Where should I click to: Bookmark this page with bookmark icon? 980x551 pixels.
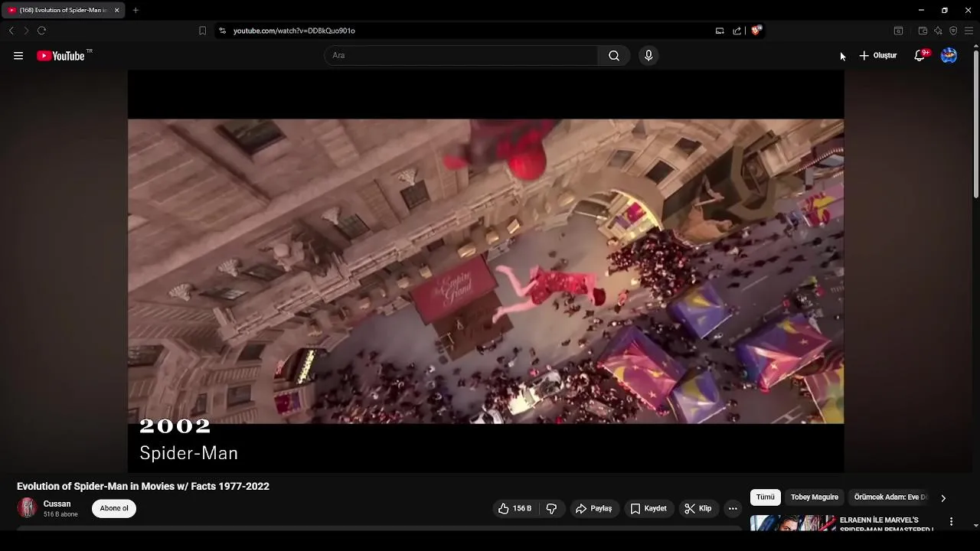tap(202, 31)
